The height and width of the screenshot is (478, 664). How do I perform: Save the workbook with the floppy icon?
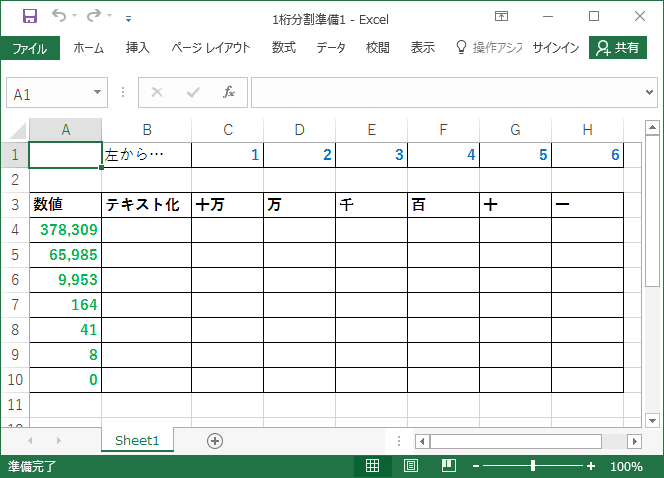pyautogui.click(x=30, y=17)
